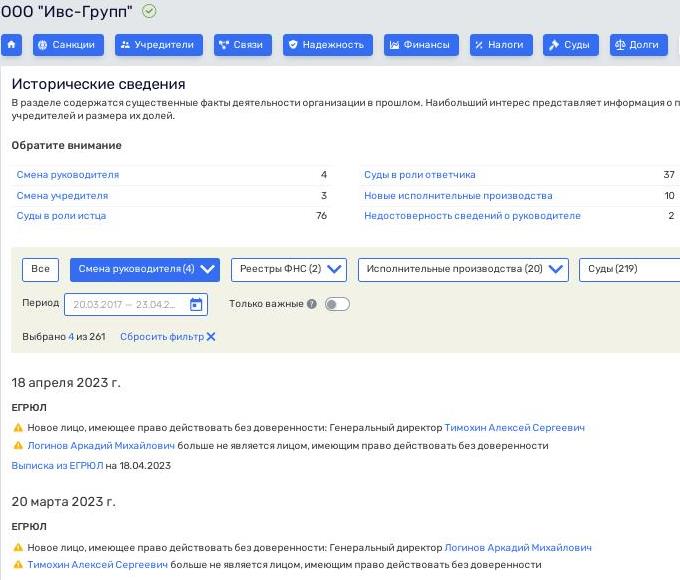Click the Период date range field
Screen dimensions: 680x580
point(124,305)
